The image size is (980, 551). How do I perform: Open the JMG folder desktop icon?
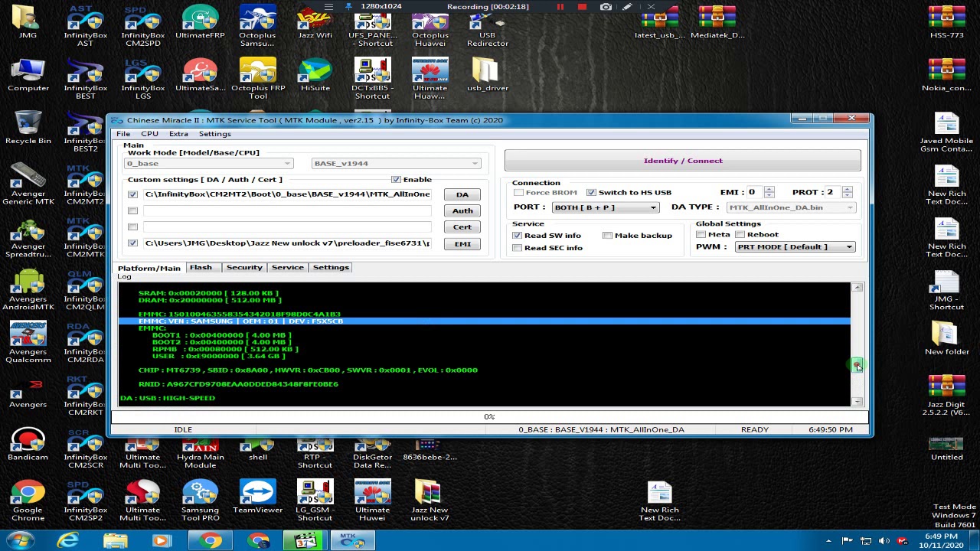[x=28, y=23]
